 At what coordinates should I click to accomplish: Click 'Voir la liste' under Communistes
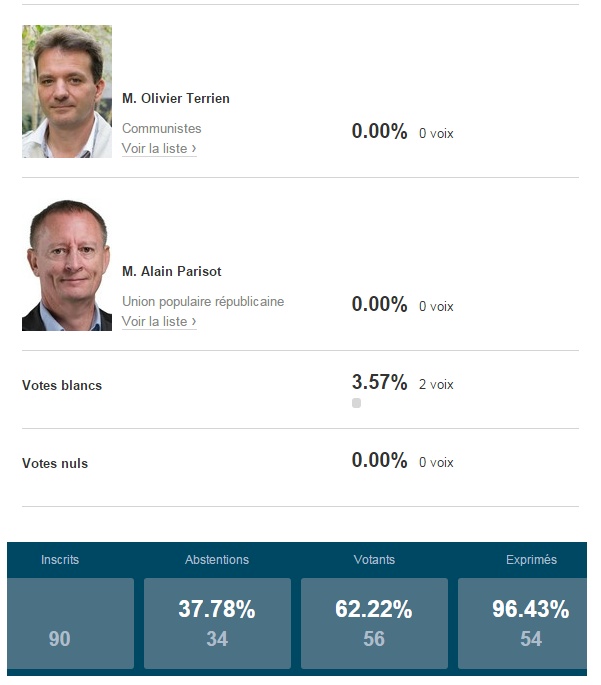(x=159, y=149)
